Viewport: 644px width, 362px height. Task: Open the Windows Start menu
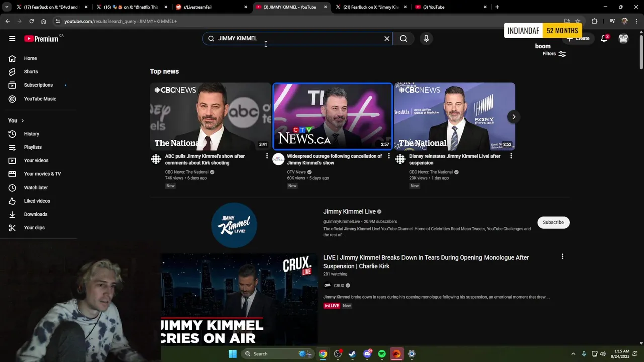233,354
